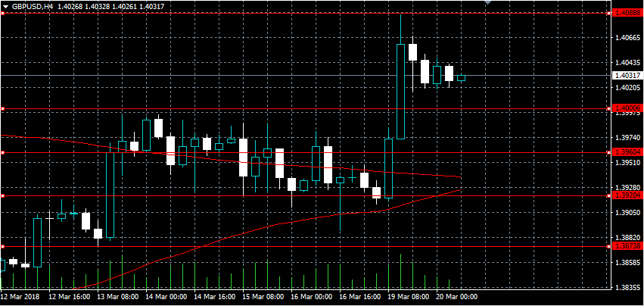The height and width of the screenshot is (306, 644).
Task: Select the rising lower moving average line
Action: coord(267,226)
